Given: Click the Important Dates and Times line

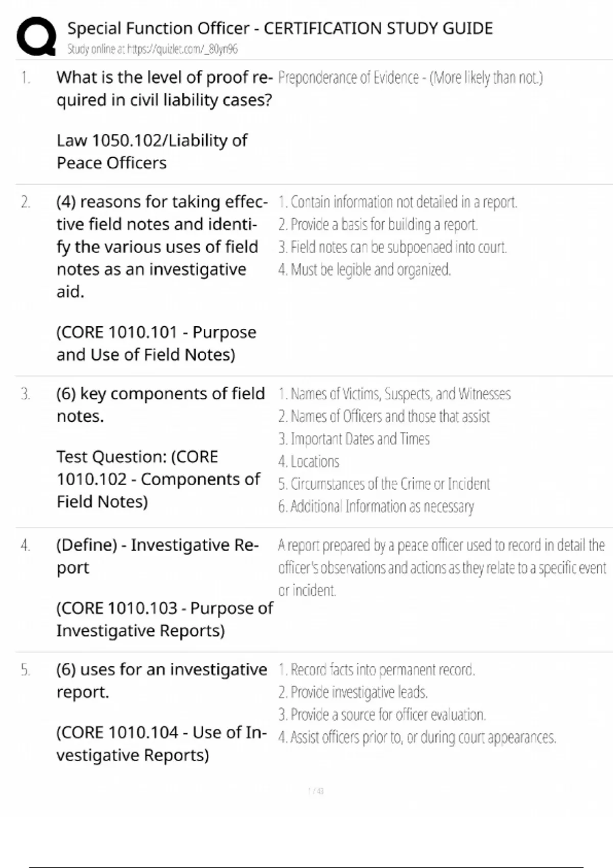Looking at the screenshot, I should (x=354, y=439).
